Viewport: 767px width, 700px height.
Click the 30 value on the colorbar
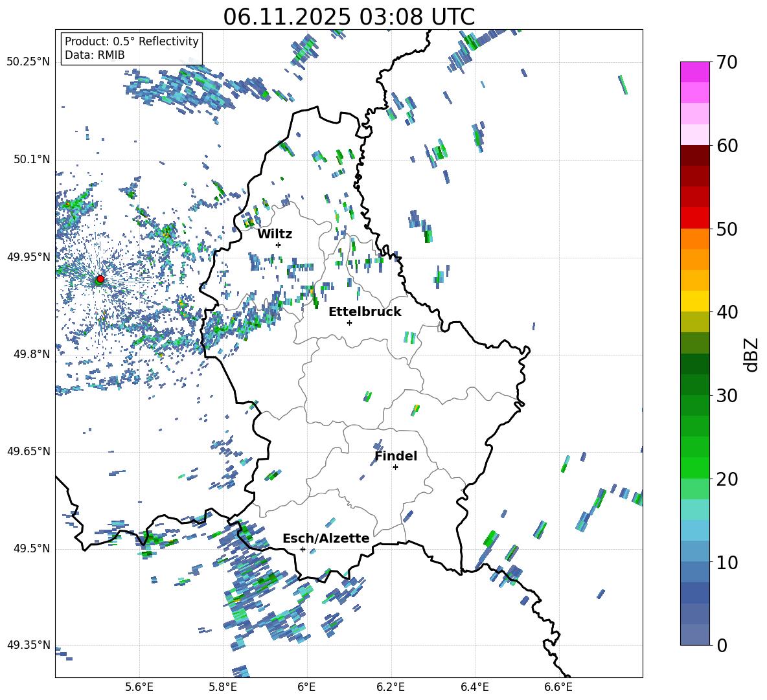[727, 396]
